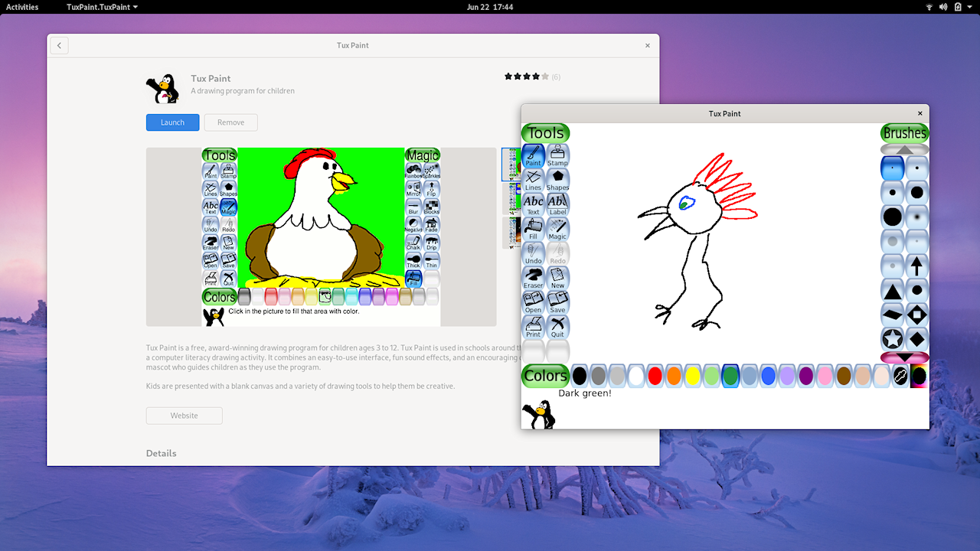
Task: Select the Paint tool in Tux Paint
Action: point(534,155)
